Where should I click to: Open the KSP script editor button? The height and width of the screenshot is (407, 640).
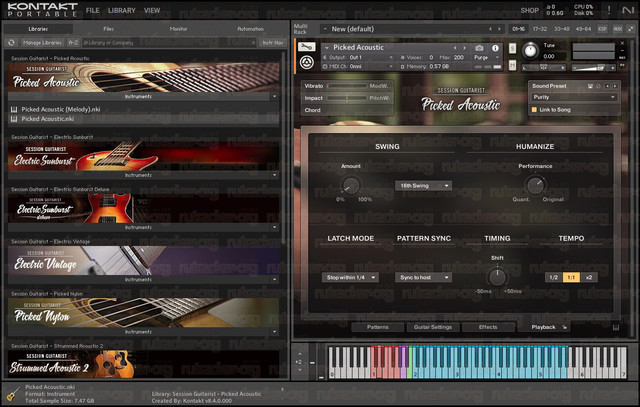point(602,29)
